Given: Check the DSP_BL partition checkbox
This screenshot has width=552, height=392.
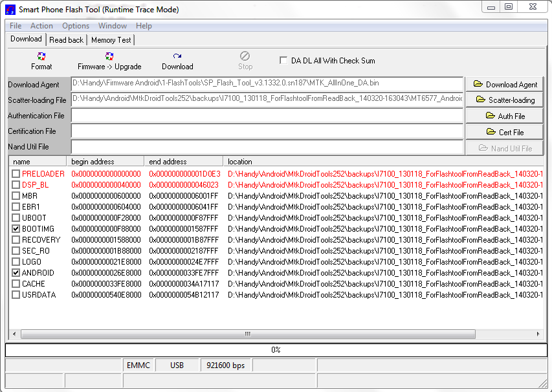Looking at the screenshot, I should (16, 185).
